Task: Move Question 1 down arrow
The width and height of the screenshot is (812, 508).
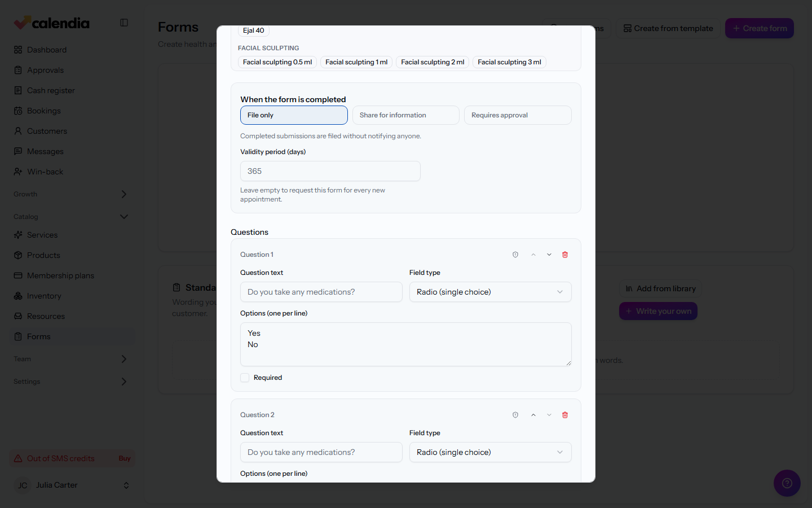Action: click(x=549, y=255)
